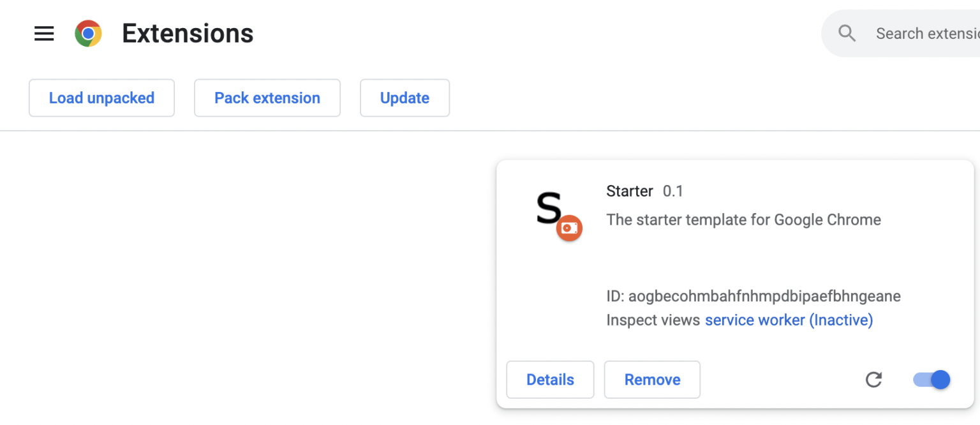
Task: Open Details for the Starter extension
Action: click(550, 380)
